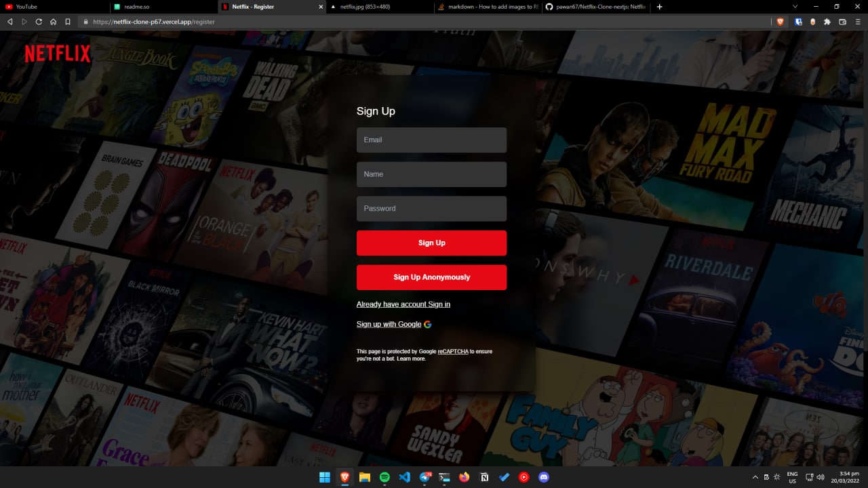This screenshot has width=868, height=488.
Task: Click the red Sign Up button
Action: (431, 243)
